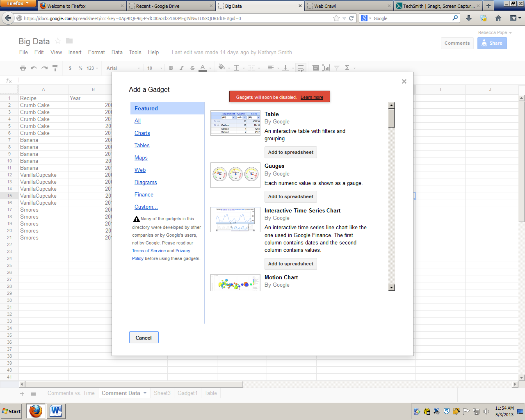The height and width of the screenshot is (420, 525).
Task: Open the Data menu
Action: (117, 52)
